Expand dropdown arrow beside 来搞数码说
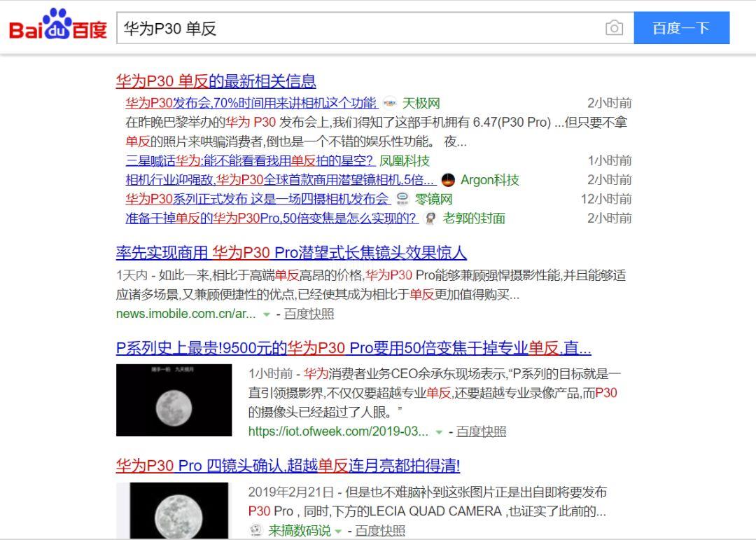This screenshot has height=540, width=756. click(x=338, y=532)
